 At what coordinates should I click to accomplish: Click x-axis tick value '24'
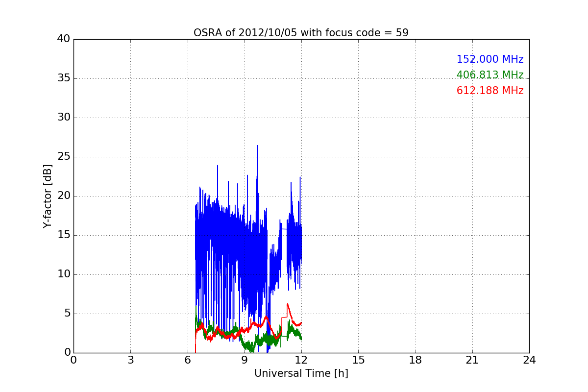[x=529, y=360]
